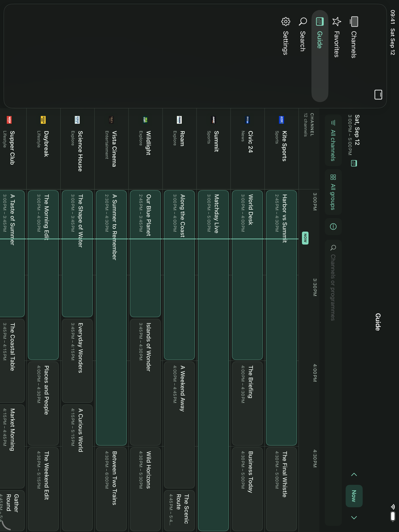
Task: Select the Summit channel logo
Action: tap(213, 120)
